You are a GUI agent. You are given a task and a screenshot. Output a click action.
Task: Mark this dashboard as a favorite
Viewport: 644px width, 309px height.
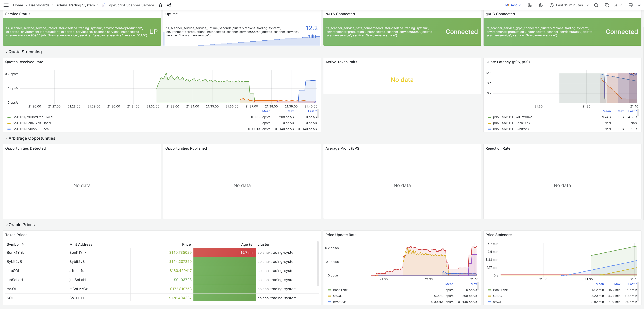click(160, 5)
